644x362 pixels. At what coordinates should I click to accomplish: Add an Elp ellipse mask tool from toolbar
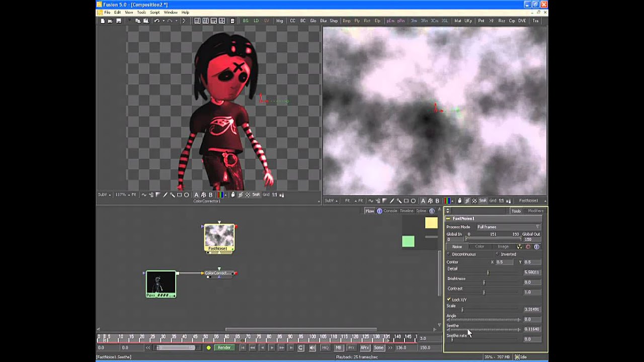click(x=377, y=21)
